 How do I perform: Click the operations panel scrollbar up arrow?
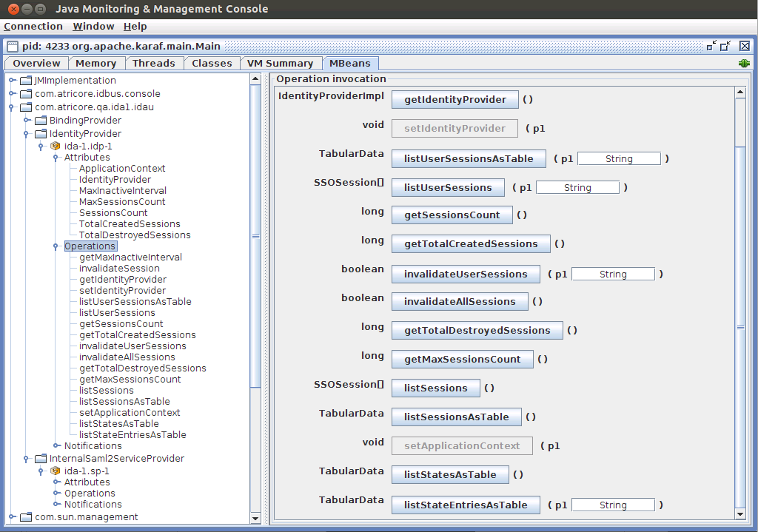(740, 92)
